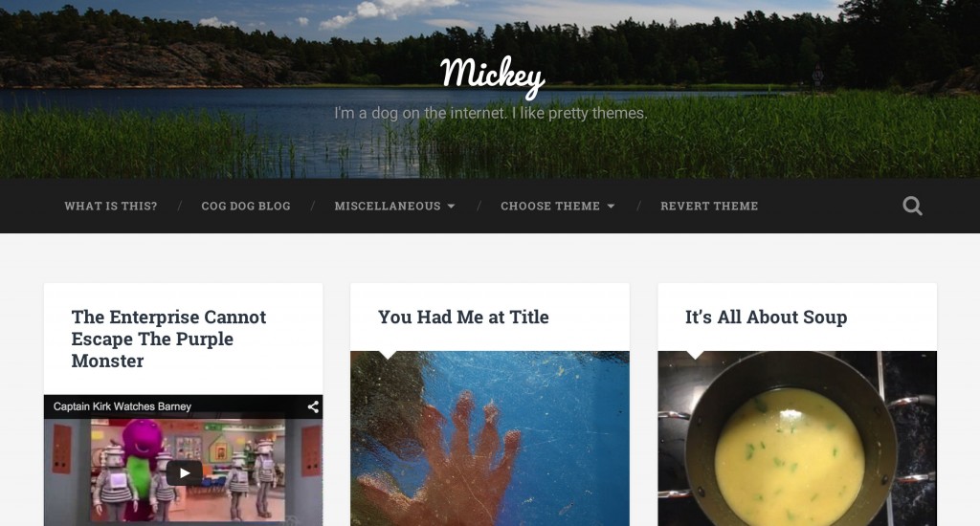Expand the Miscellaneous menu arrow

tap(452, 207)
